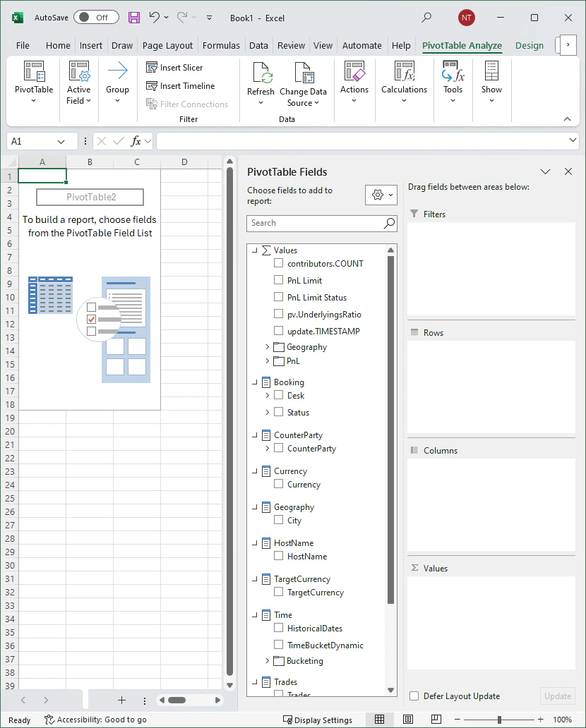Zoom in with the plus button
Screen dimensions: 586x728
click(x=540, y=719)
